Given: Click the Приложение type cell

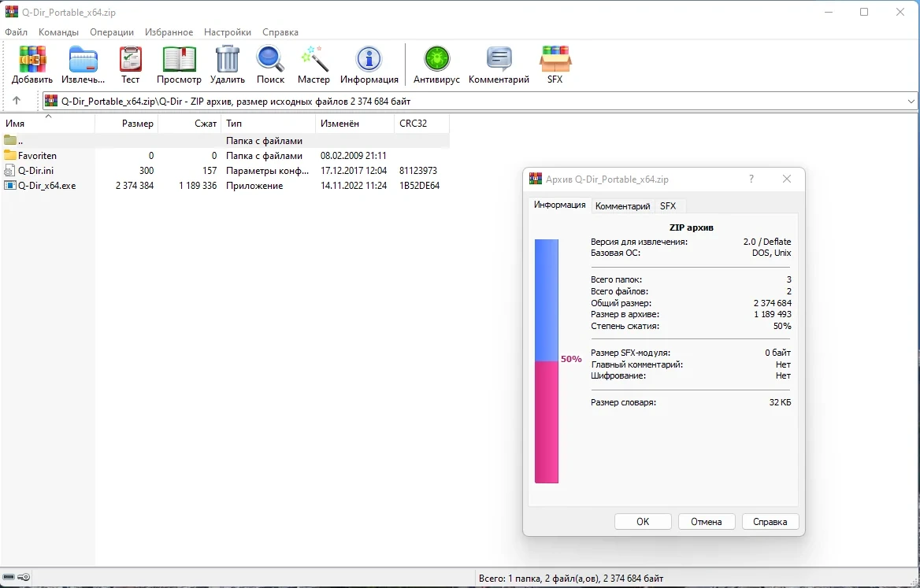Looking at the screenshot, I should 254,185.
